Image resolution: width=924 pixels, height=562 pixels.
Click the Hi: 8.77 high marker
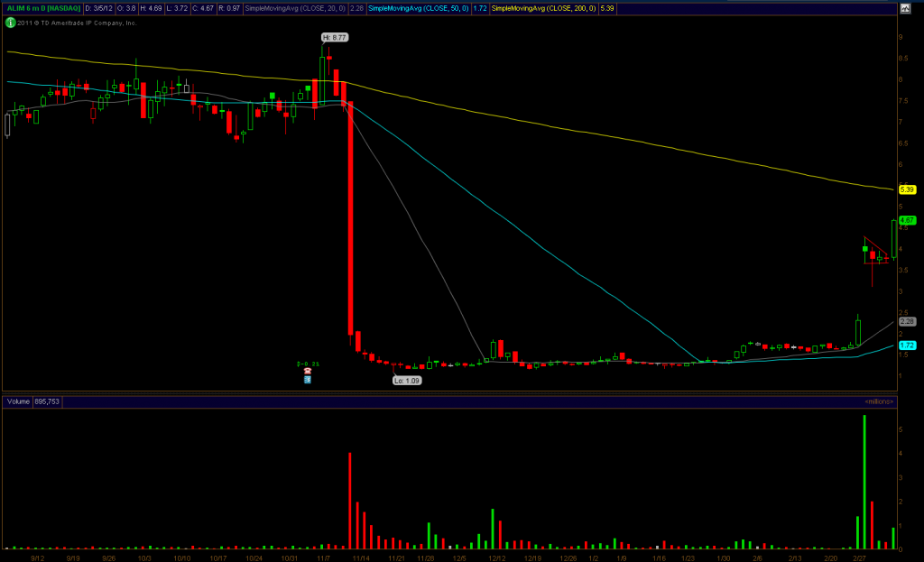click(x=335, y=37)
